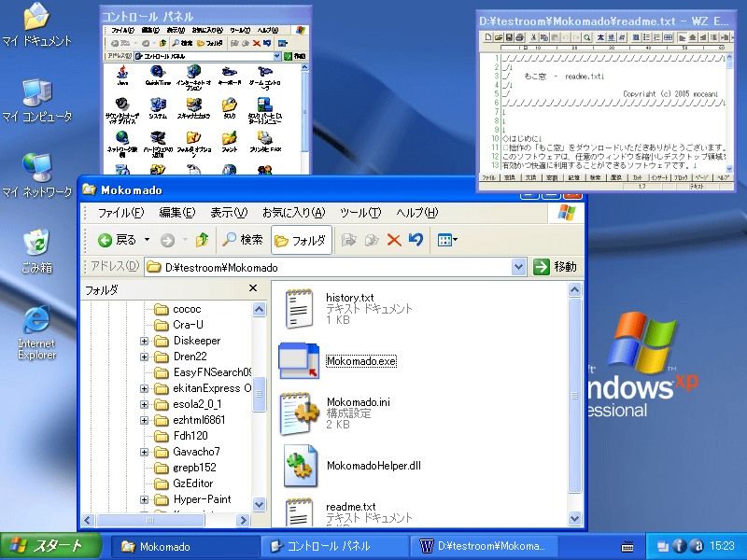The width and height of the screenshot is (747, 560).
Task: Open 検索 search in the Mokomado toolbar
Action: click(243, 240)
